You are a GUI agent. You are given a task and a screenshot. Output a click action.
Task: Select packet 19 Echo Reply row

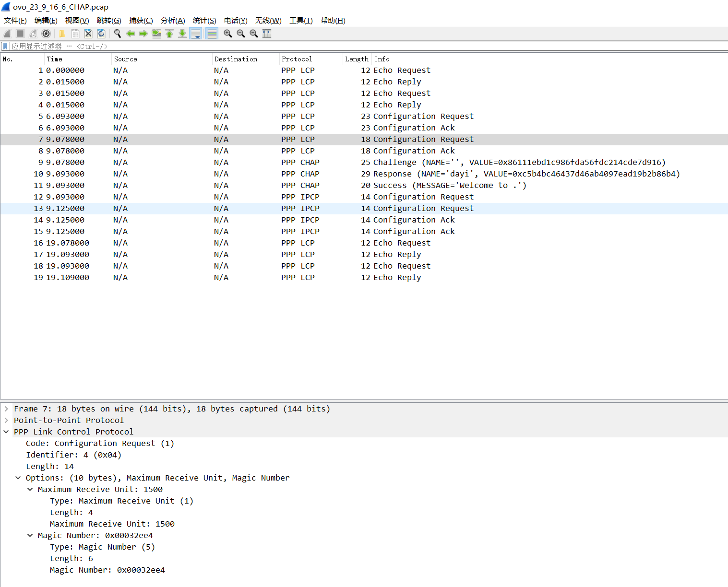point(364,277)
